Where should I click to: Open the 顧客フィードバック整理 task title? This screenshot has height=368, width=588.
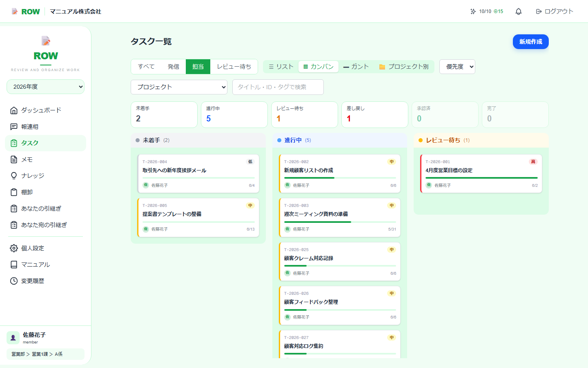pyautogui.click(x=311, y=302)
